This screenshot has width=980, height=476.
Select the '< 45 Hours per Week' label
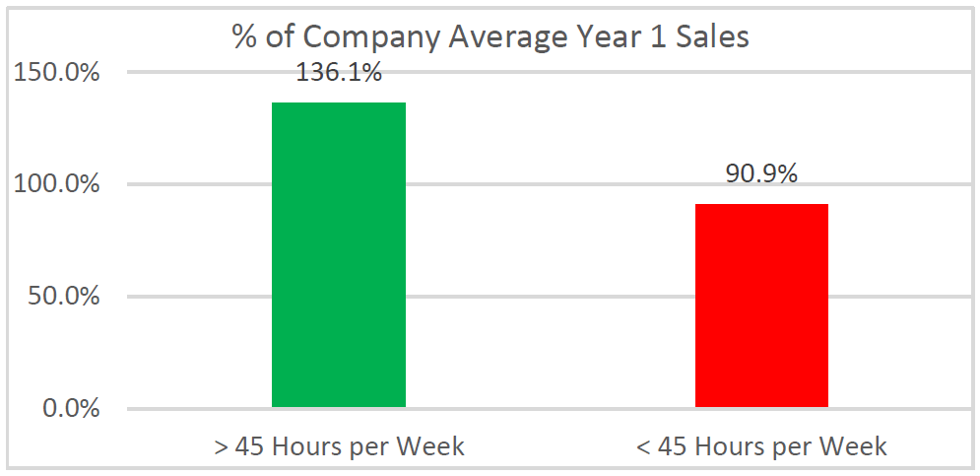[x=761, y=446]
